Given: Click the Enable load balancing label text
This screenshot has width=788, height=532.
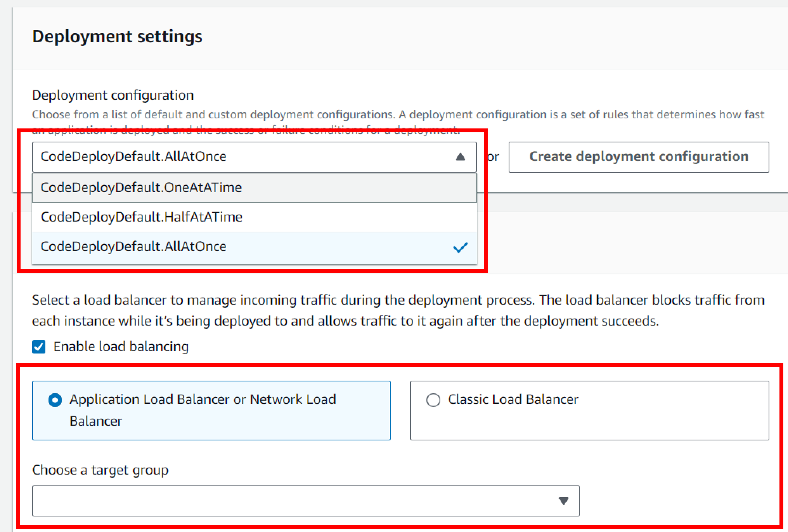Looking at the screenshot, I should [121, 347].
